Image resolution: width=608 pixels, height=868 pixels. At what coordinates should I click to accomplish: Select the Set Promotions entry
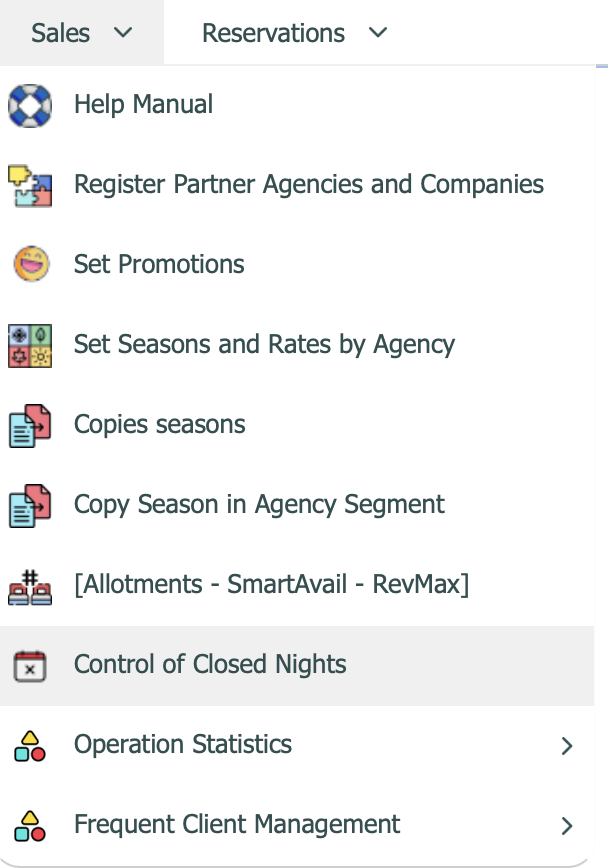pyautogui.click(x=159, y=265)
